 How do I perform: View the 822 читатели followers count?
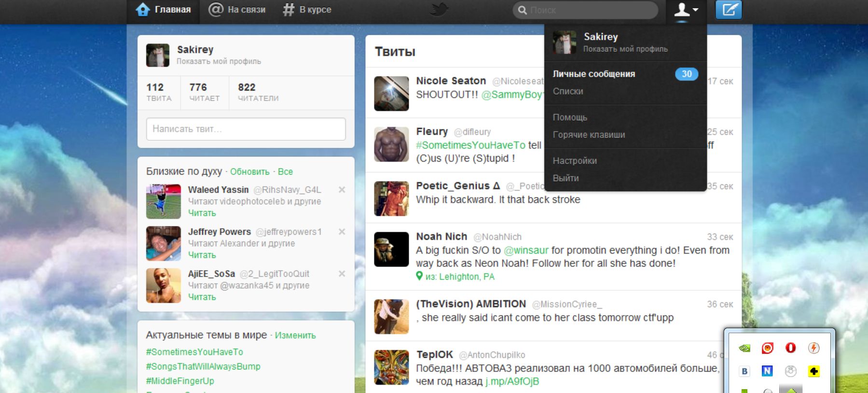click(258, 92)
